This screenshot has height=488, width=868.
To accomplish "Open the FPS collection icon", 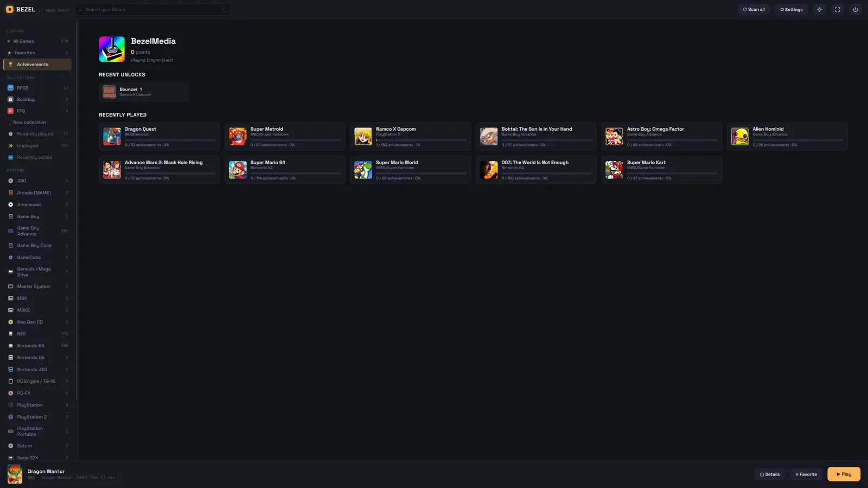I will pyautogui.click(x=10, y=111).
